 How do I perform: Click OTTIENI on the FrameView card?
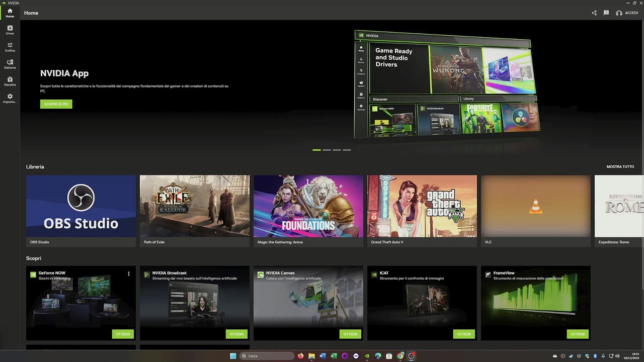(x=578, y=334)
